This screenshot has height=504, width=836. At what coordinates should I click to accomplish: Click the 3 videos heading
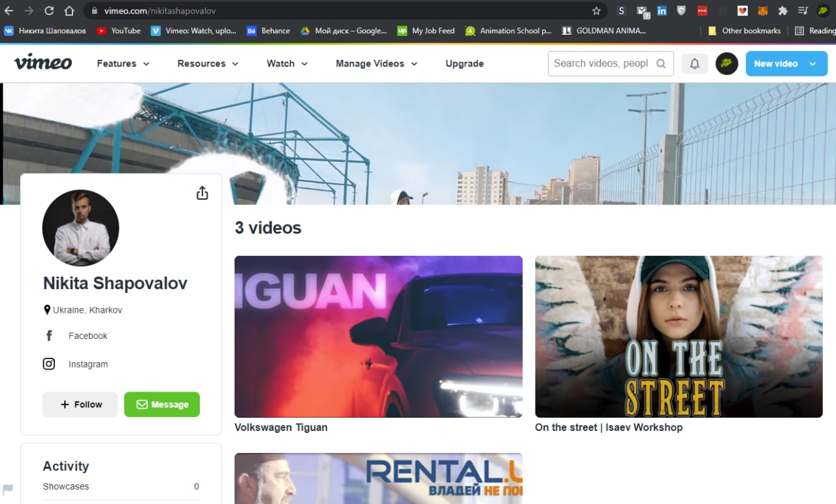tap(268, 228)
